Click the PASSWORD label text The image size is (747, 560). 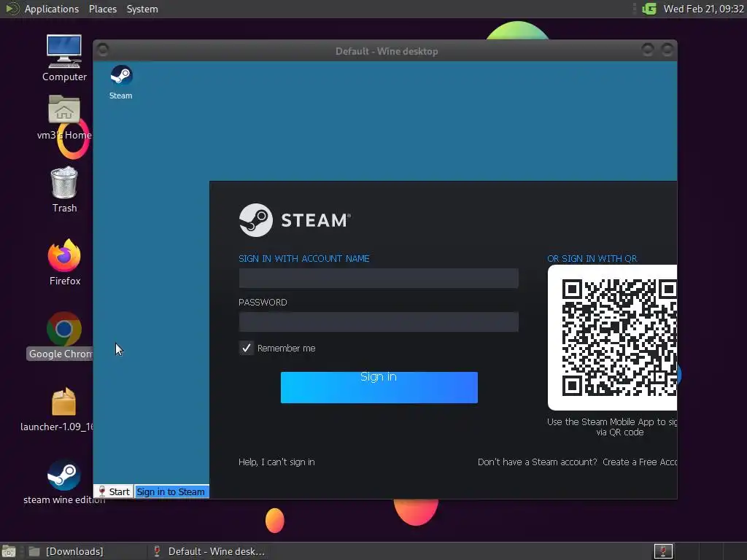tap(263, 303)
